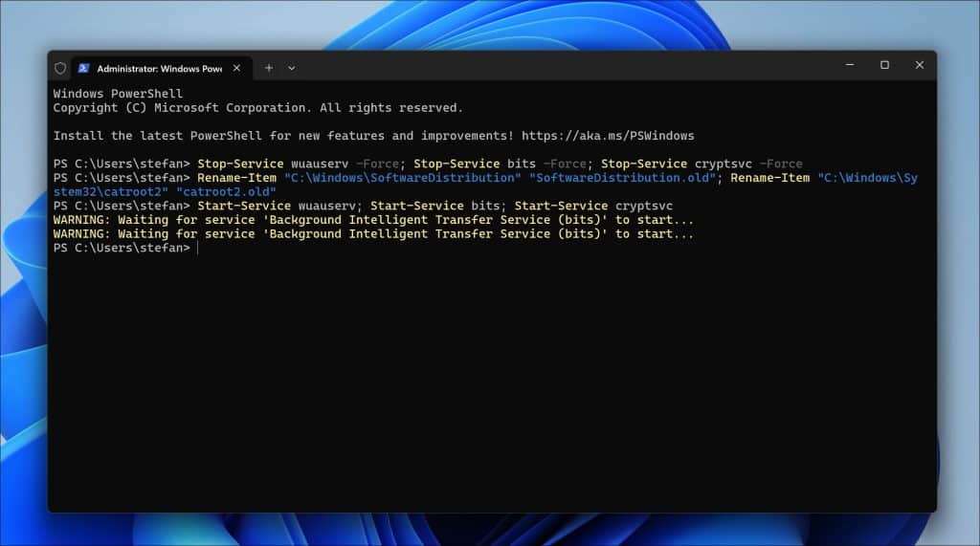Expand the new tab profile dropdown
The image size is (980, 546).
click(x=291, y=68)
